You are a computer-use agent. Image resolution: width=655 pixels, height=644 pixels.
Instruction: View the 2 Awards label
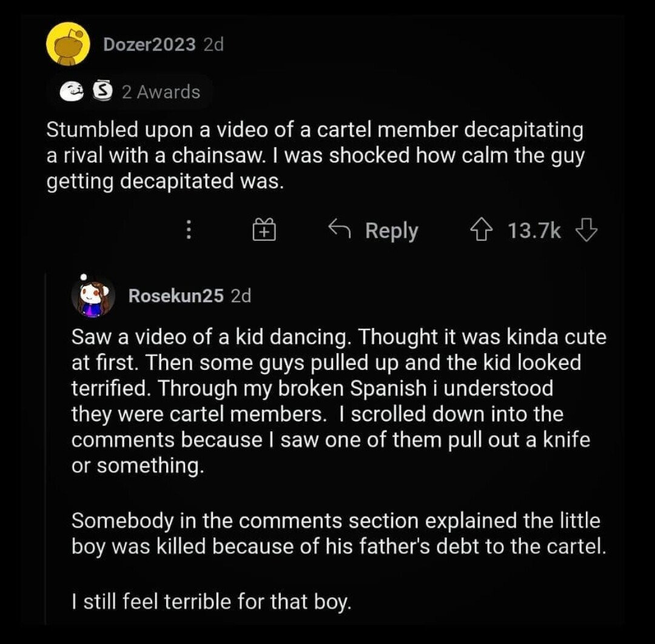[x=161, y=92]
